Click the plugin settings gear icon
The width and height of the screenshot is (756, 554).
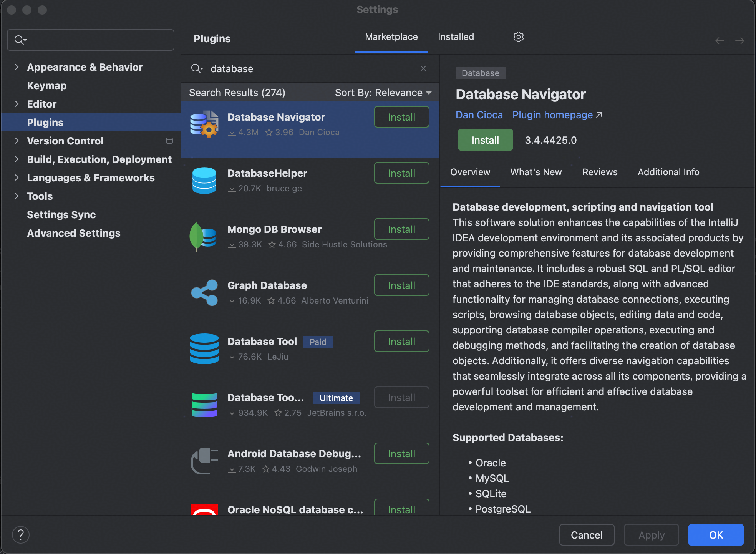[518, 37]
